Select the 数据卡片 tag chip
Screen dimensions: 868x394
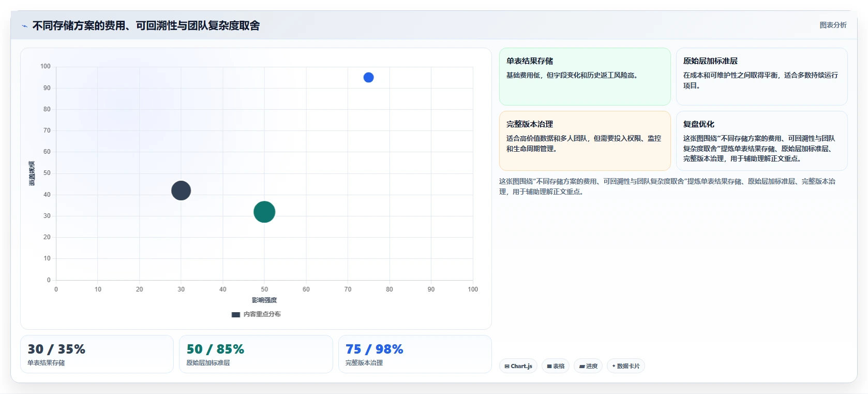point(626,366)
